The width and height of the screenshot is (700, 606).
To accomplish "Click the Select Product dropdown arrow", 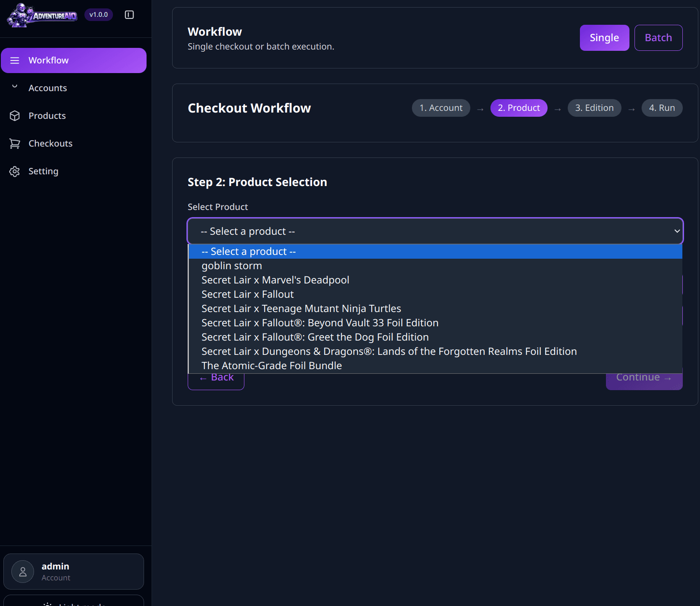I will tap(677, 231).
